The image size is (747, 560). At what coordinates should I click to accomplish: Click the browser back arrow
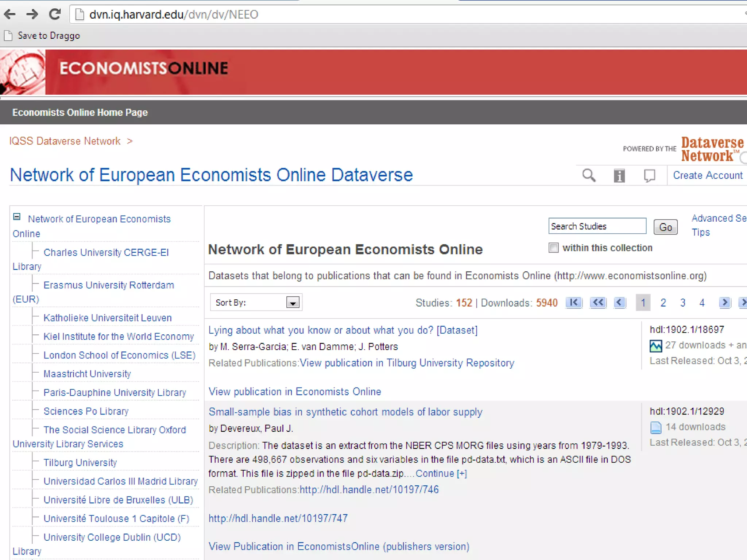pyautogui.click(x=10, y=15)
